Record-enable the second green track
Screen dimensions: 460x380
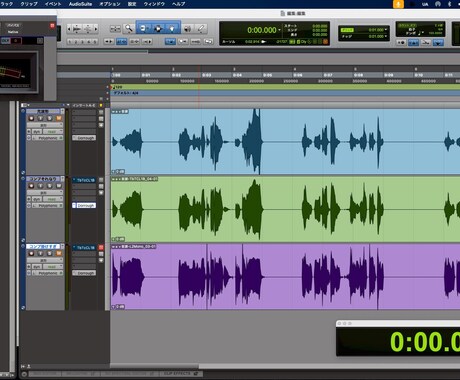pyautogui.click(x=31, y=186)
